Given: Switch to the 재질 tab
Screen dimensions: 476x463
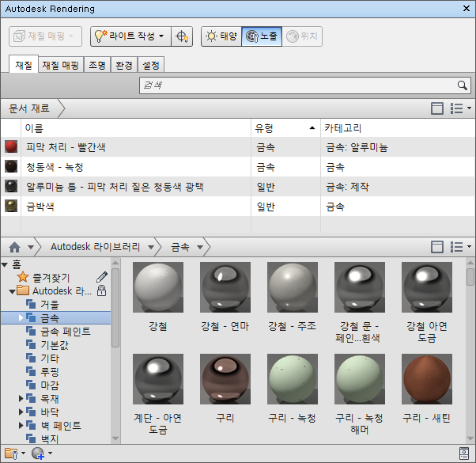Looking at the screenshot, I should tap(24, 65).
